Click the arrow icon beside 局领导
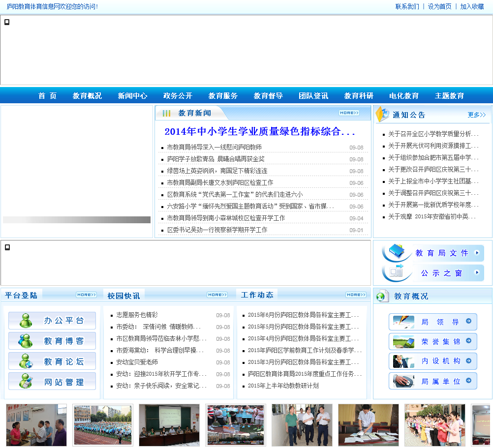This screenshot has width=493, height=448. click(x=468, y=321)
